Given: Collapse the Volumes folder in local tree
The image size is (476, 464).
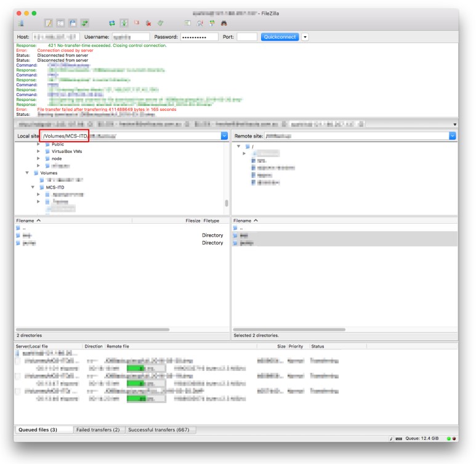Looking at the screenshot, I should (27, 173).
